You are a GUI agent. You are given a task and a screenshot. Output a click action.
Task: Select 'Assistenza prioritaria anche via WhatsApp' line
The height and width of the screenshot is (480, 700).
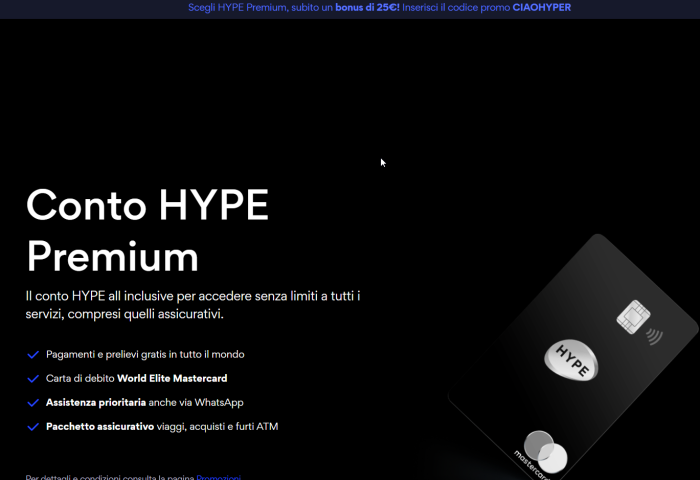point(145,403)
